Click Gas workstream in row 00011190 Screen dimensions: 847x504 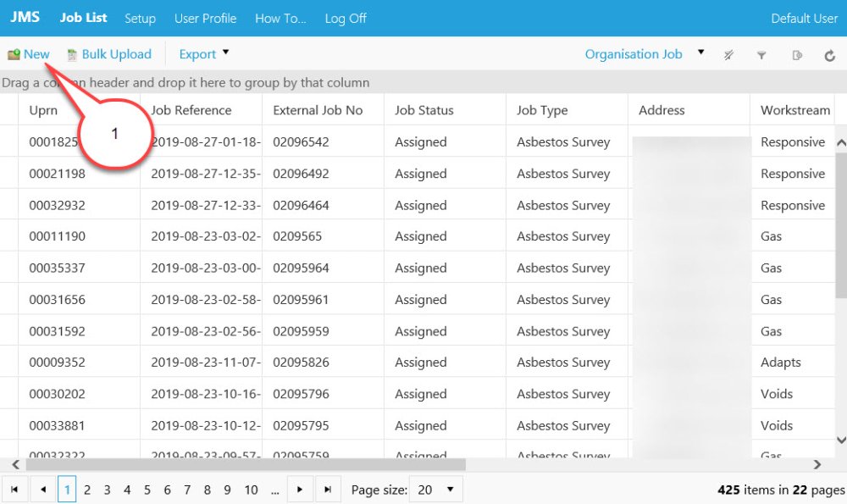tap(771, 236)
